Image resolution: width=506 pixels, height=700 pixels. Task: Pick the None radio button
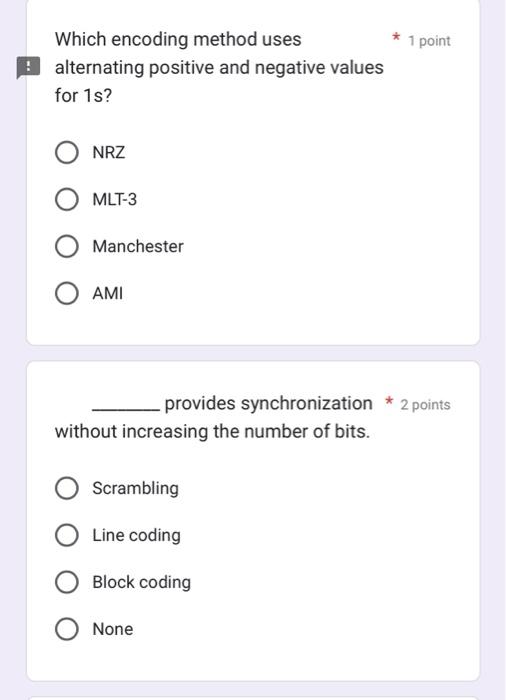click(x=67, y=629)
